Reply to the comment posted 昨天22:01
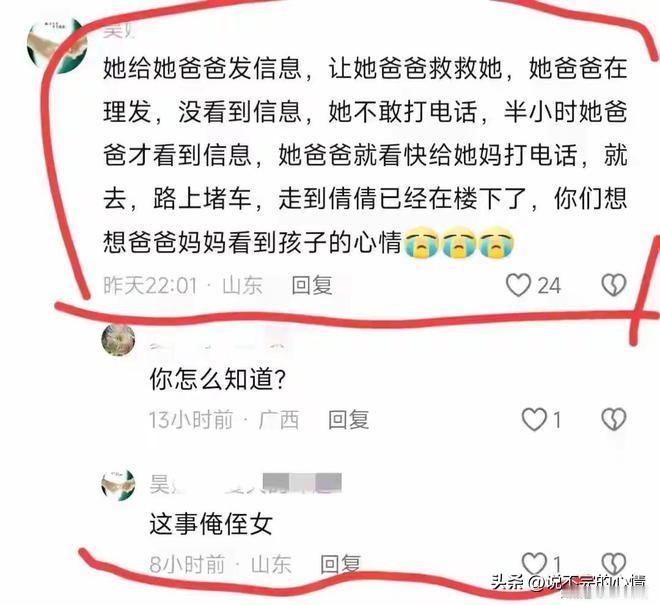660x605 pixels. [x=312, y=285]
